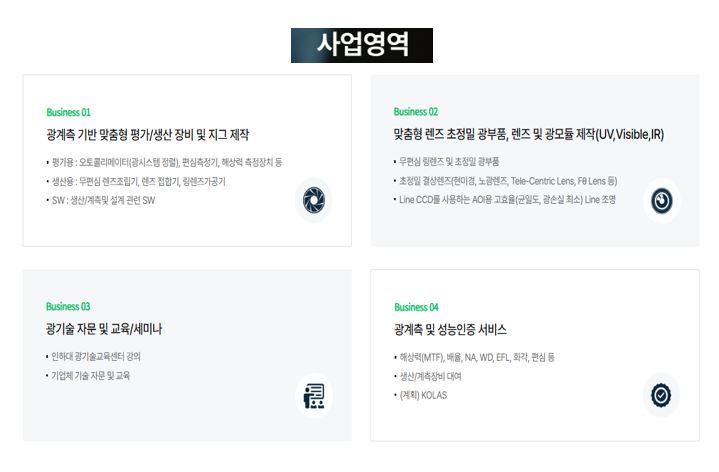This screenshot has width=719, height=472.
Task: Click the camera aperture icon in Business 01
Action: [x=314, y=200]
